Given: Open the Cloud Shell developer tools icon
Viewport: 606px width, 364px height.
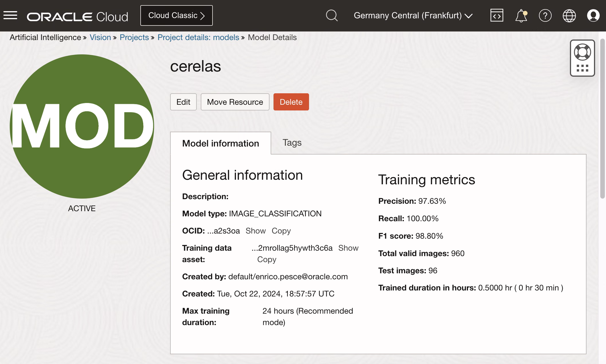Looking at the screenshot, I should tap(497, 15).
